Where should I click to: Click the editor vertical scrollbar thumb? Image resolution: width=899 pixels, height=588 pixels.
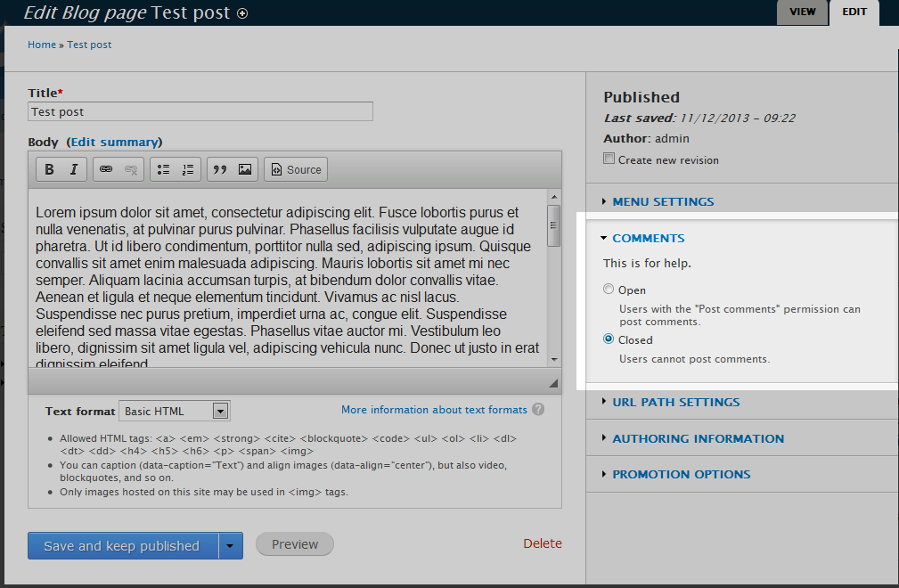(554, 225)
